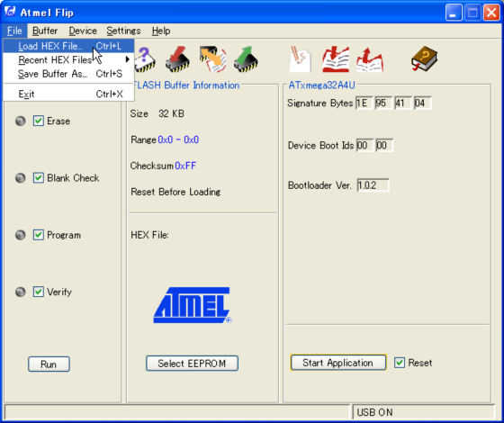Click the orange double-arrow buffer compare icon

[212, 59]
